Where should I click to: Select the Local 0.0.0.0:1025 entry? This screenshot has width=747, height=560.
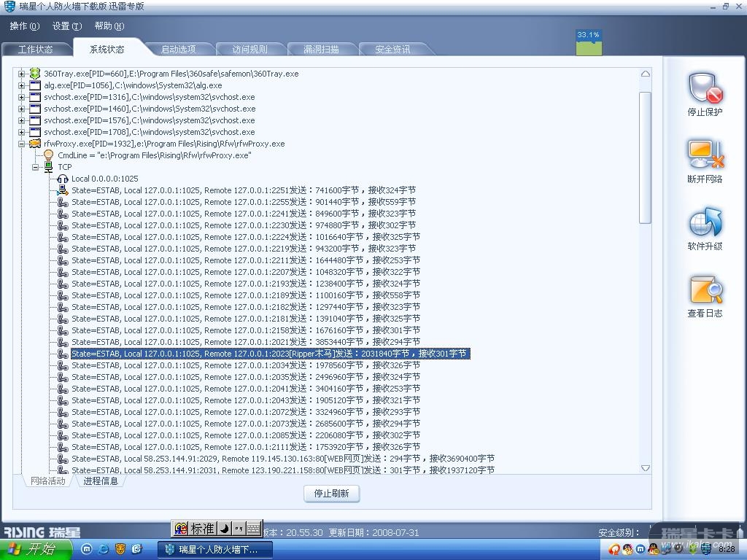[x=105, y=179]
